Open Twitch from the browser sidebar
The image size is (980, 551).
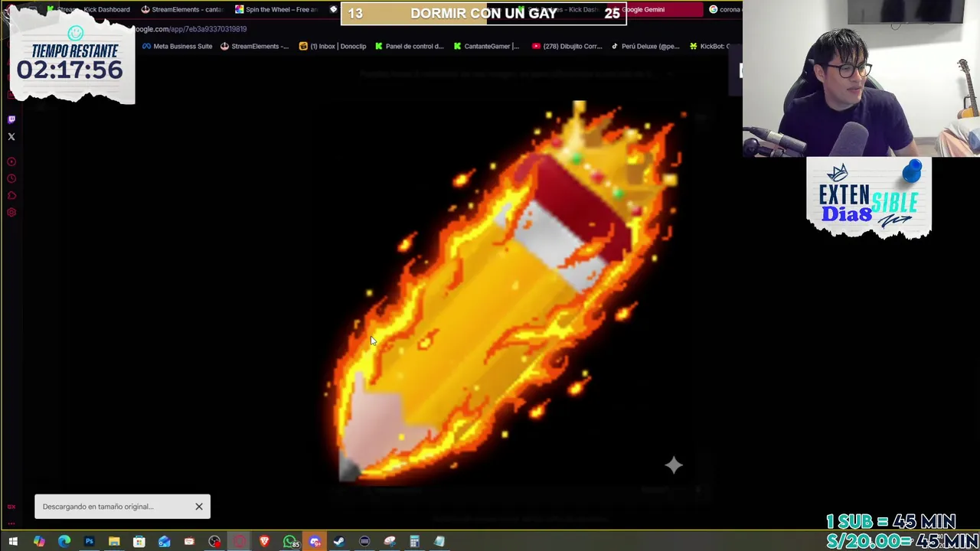coord(11,119)
